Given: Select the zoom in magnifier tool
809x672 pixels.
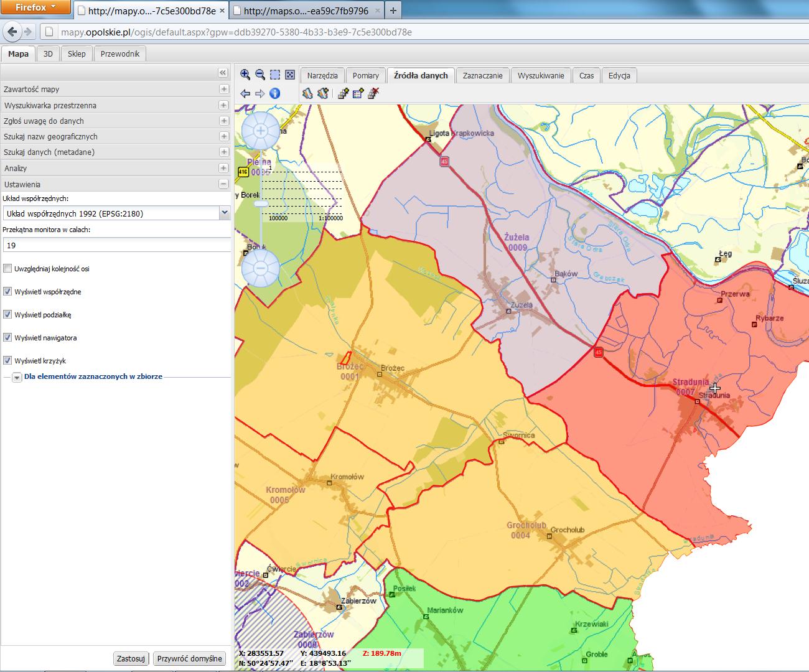Looking at the screenshot, I should (x=245, y=75).
